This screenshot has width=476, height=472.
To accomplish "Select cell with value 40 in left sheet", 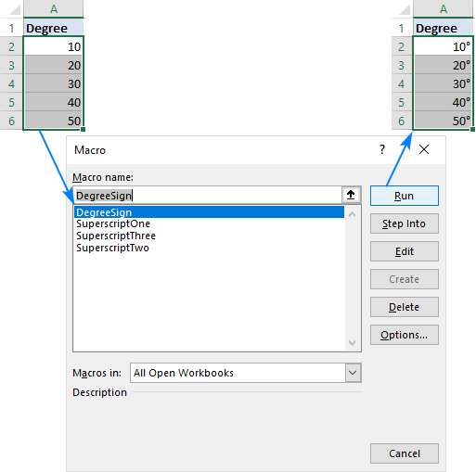I will (x=54, y=102).
